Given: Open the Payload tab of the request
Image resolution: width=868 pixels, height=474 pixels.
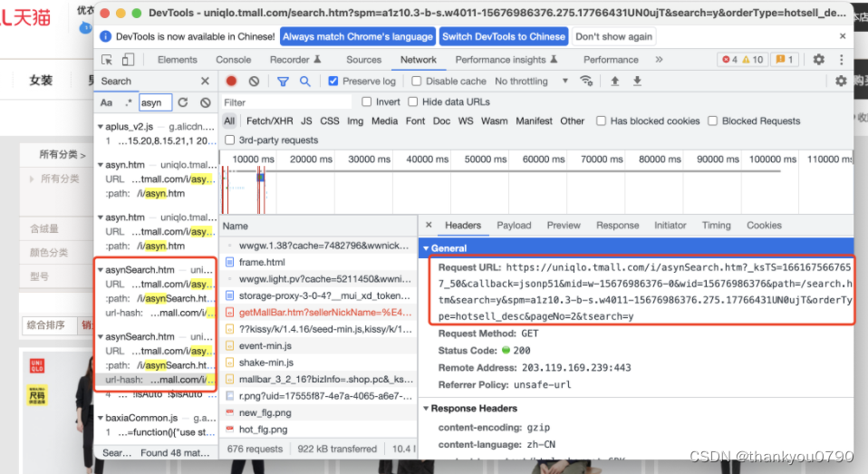Looking at the screenshot, I should click(x=514, y=225).
